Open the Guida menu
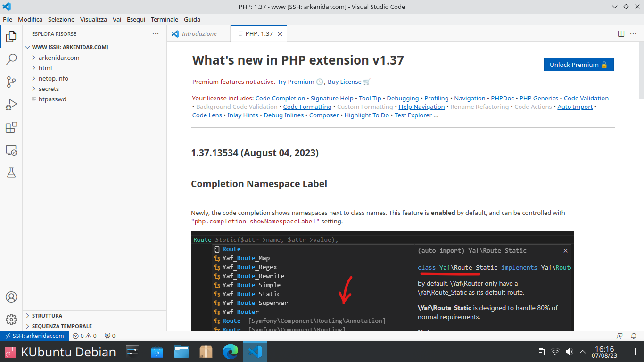644x362 pixels. [192, 19]
